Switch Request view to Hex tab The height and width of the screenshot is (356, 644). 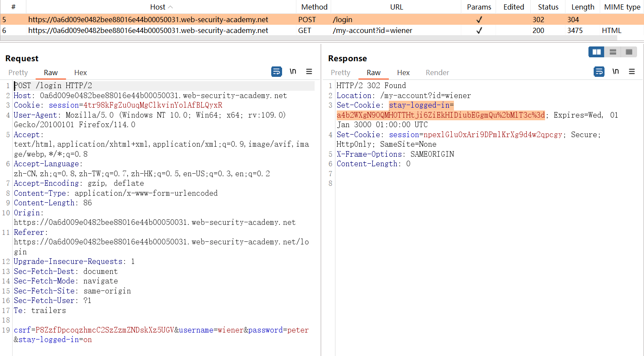click(x=80, y=73)
